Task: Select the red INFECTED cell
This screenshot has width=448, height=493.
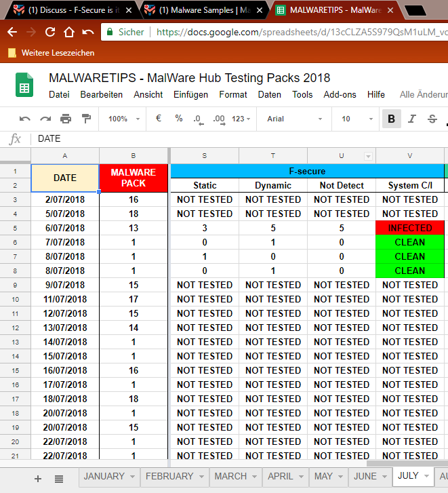Action: pyautogui.click(x=409, y=228)
